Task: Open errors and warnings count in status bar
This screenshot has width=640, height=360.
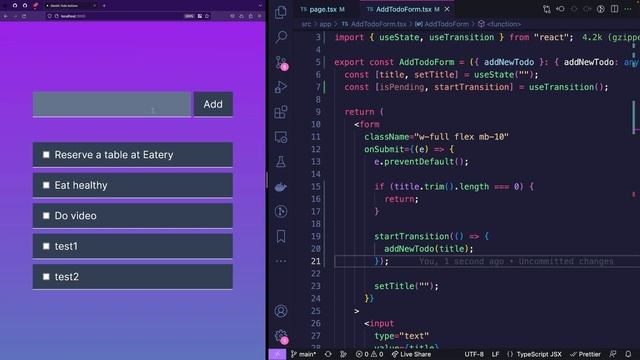Action: 369,354
